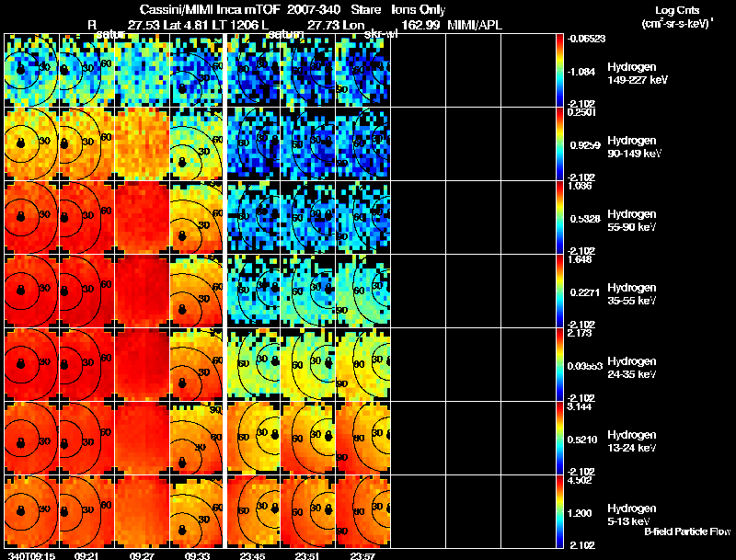Click the 'Log Cnts' scale heading
Screen dimensions: 736x560
pos(677,11)
